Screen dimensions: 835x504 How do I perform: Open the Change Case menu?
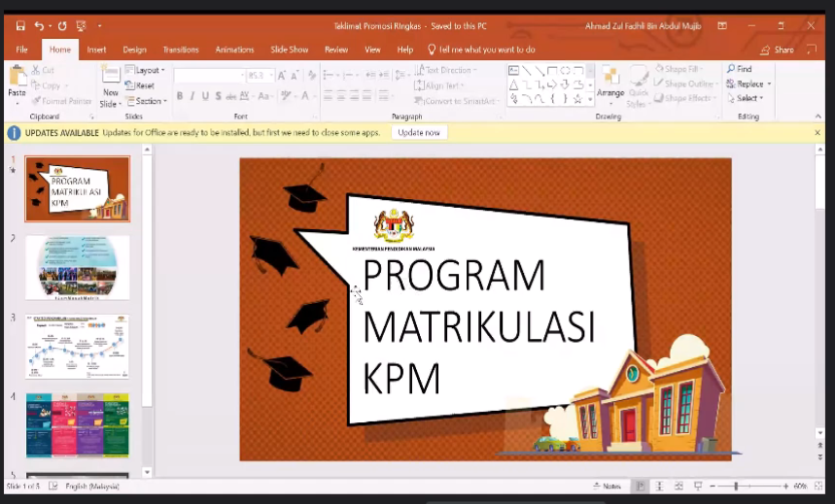point(263,96)
